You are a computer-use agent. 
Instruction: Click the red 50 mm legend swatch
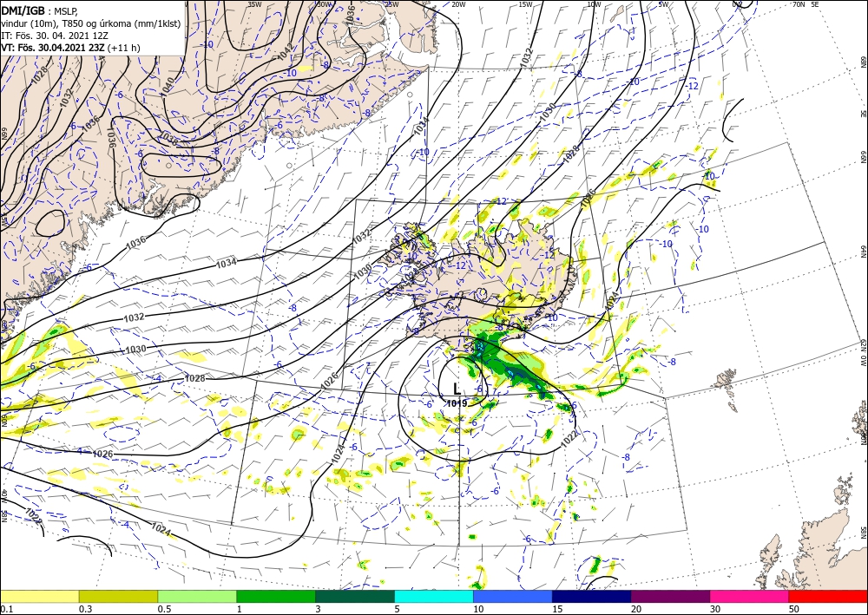(828, 596)
